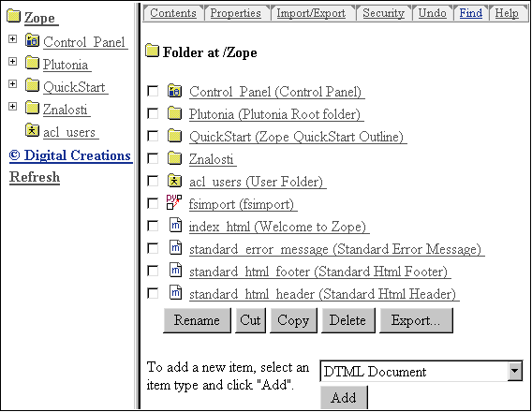Viewport: 532px width, 412px height.
Task: Select the checkbox beside fsimport
Action: click(x=153, y=203)
